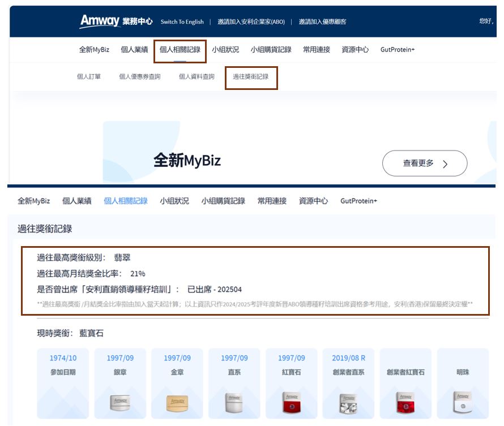The height and width of the screenshot is (426, 504).
Task: Open 常用連接 tab on the 過往獎銜記錄 page
Action: [272, 201]
